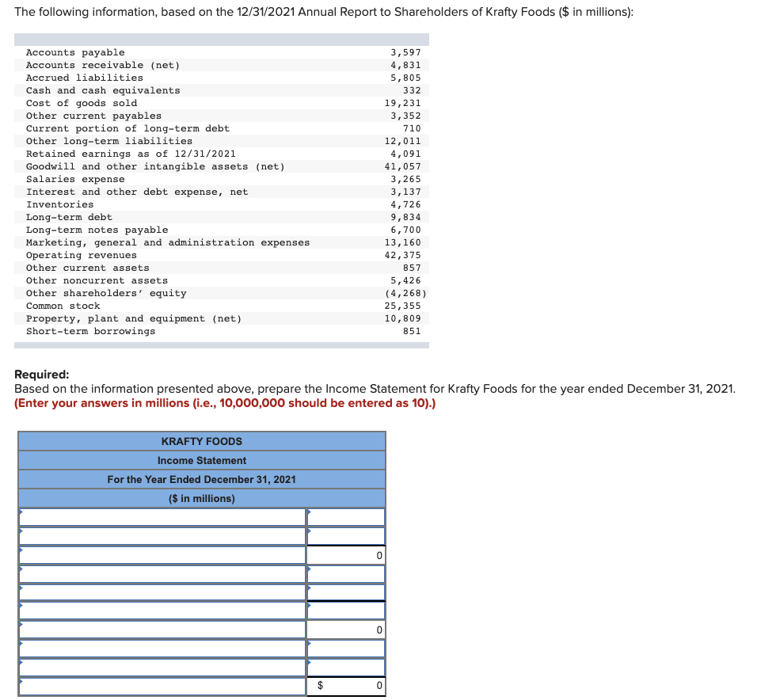Click 'For the Year Ended December 31, 2021' header
Viewport: 757px width, 700px height.
(x=202, y=479)
